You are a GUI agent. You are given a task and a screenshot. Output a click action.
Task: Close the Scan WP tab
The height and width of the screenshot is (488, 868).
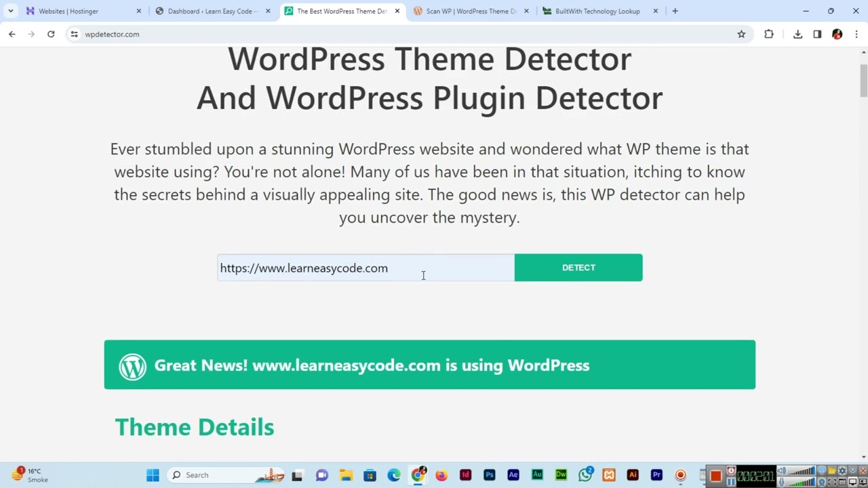tap(526, 11)
